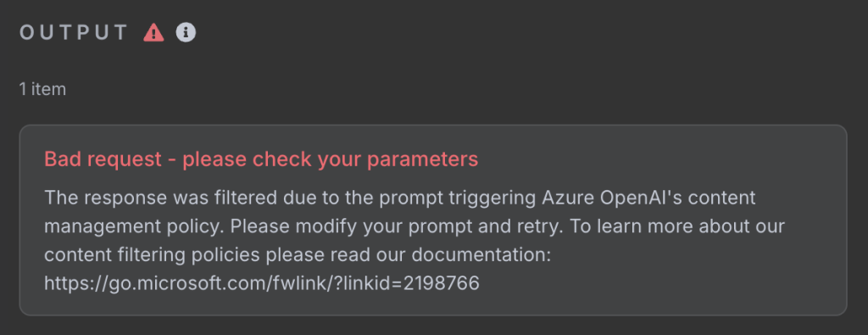The height and width of the screenshot is (335, 868).
Task: Open the info circle icon beside OUTPUT
Action: coord(186,33)
